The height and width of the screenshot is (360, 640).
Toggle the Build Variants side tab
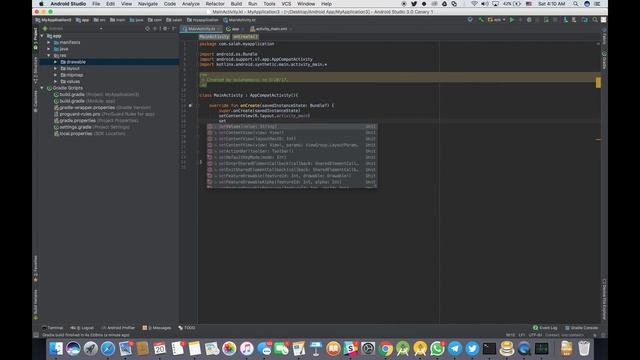tap(36, 304)
